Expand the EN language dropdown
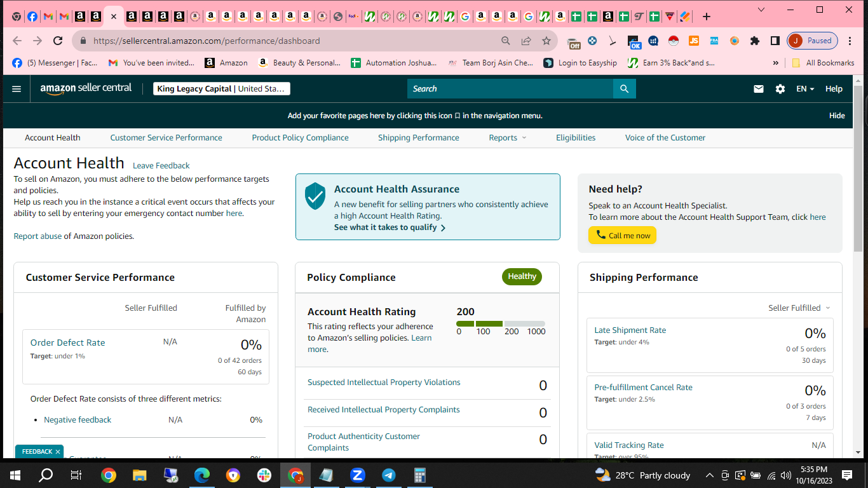This screenshot has height=488, width=868. (x=805, y=89)
